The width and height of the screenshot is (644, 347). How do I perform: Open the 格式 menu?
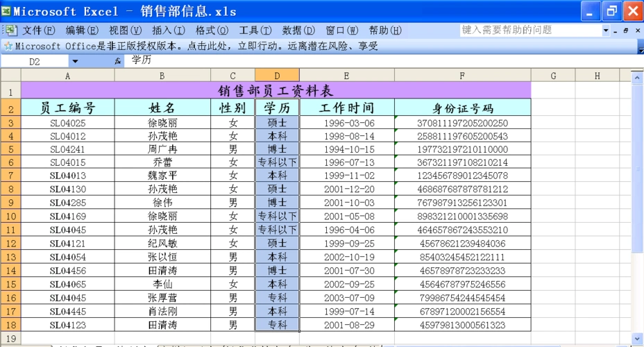(x=212, y=31)
